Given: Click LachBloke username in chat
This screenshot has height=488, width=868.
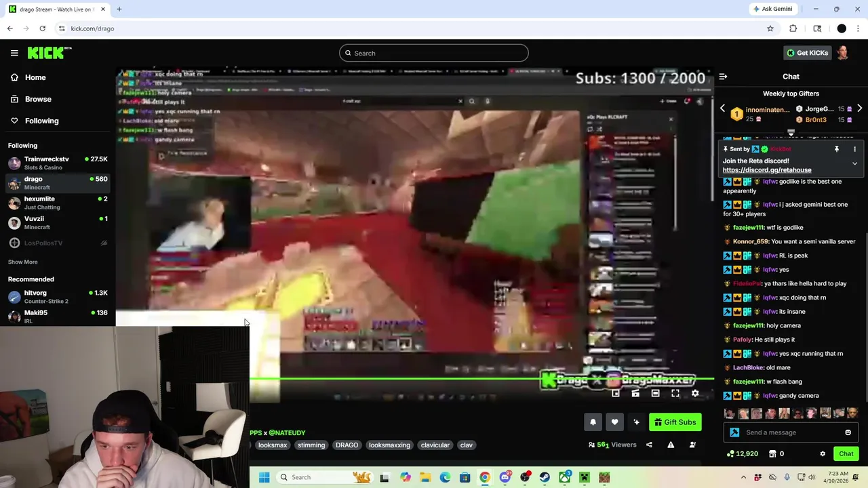Looking at the screenshot, I should 748,367.
